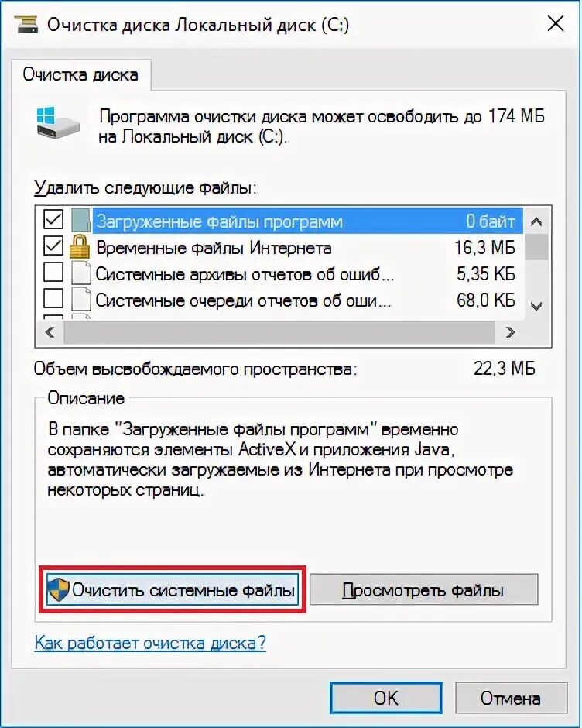Open Как работает очистка диска link
This screenshot has width=582, height=728.
pyautogui.click(x=150, y=643)
